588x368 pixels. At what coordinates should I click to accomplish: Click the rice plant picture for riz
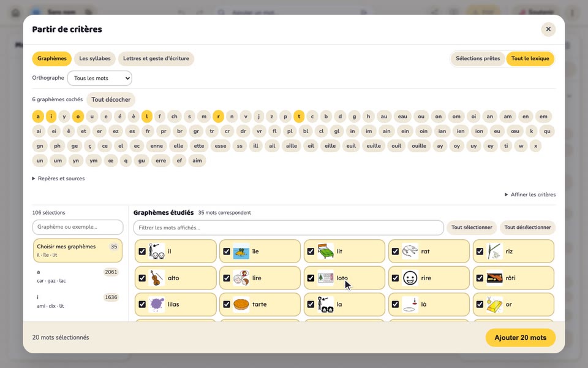tap(495, 251)
